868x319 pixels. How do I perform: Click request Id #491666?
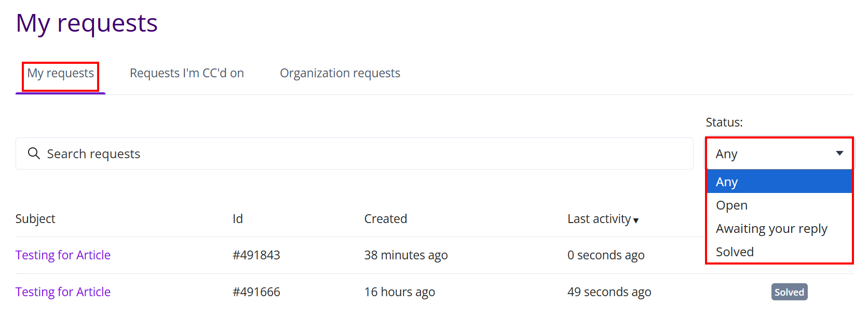coord(256,292)
